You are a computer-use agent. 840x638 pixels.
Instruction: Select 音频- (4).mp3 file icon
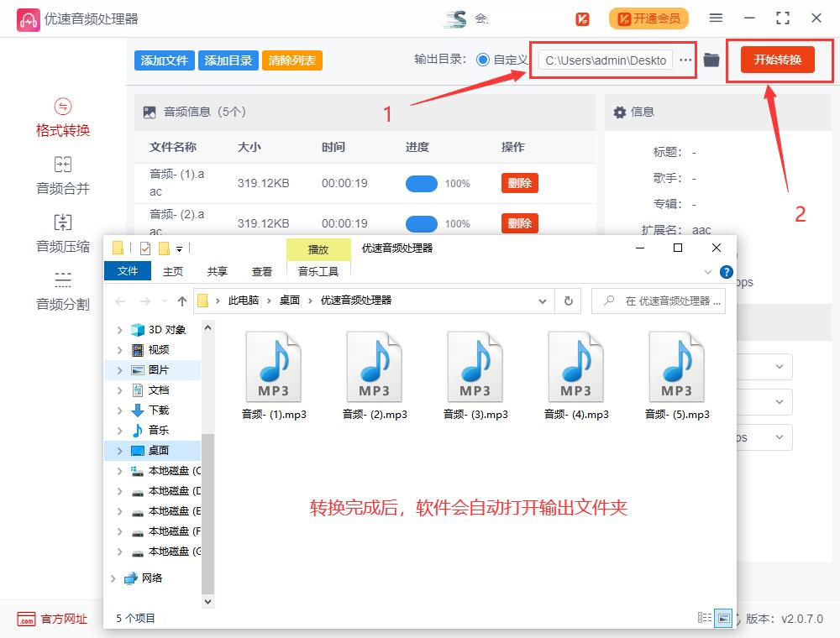click(x=576, y=367)
